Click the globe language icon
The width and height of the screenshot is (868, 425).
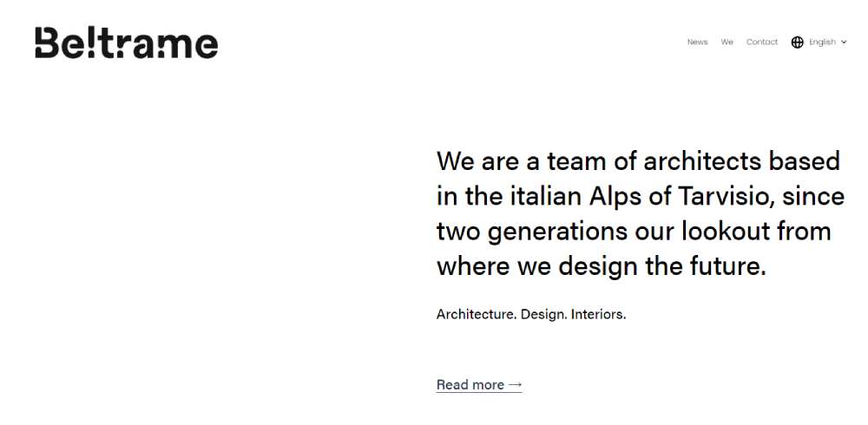797,42
